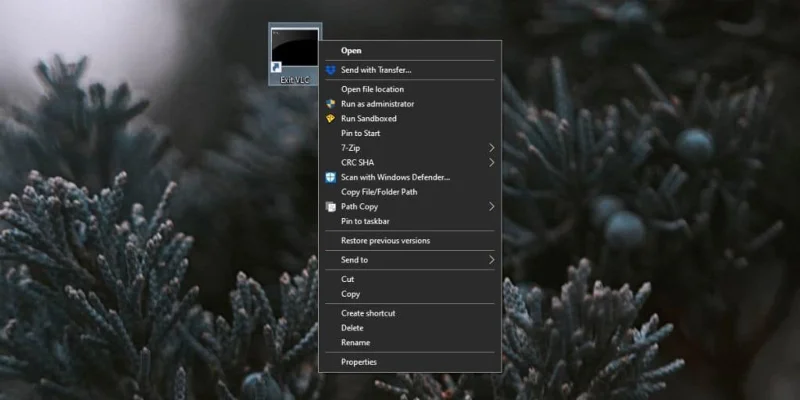Choose Restore previous versions
800x400 pixels.
click(410, 240)
